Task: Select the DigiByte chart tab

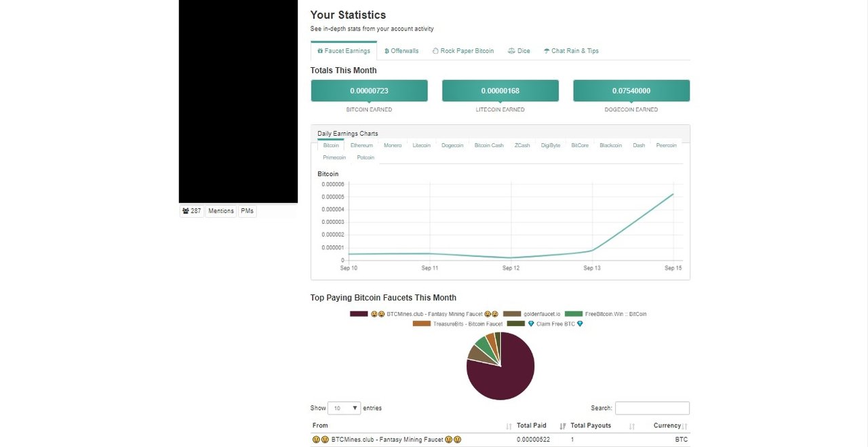Action: coord(551,145)
